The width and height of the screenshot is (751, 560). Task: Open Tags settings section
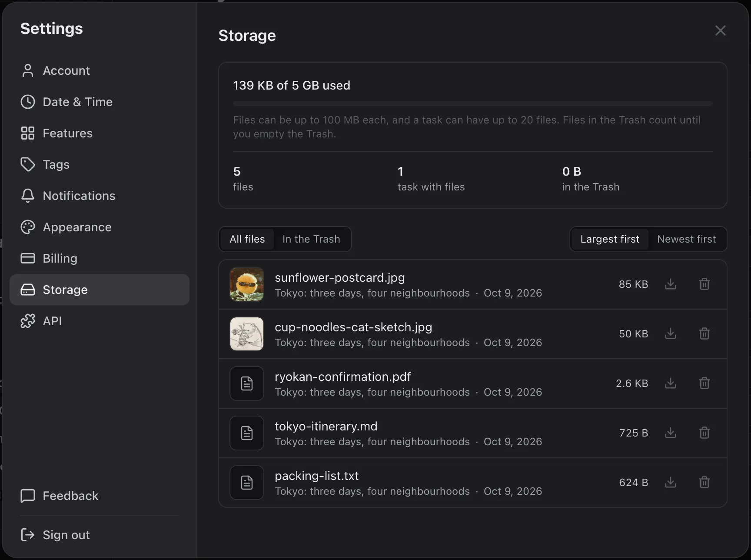pyautogui.click(x=100, y=164)
